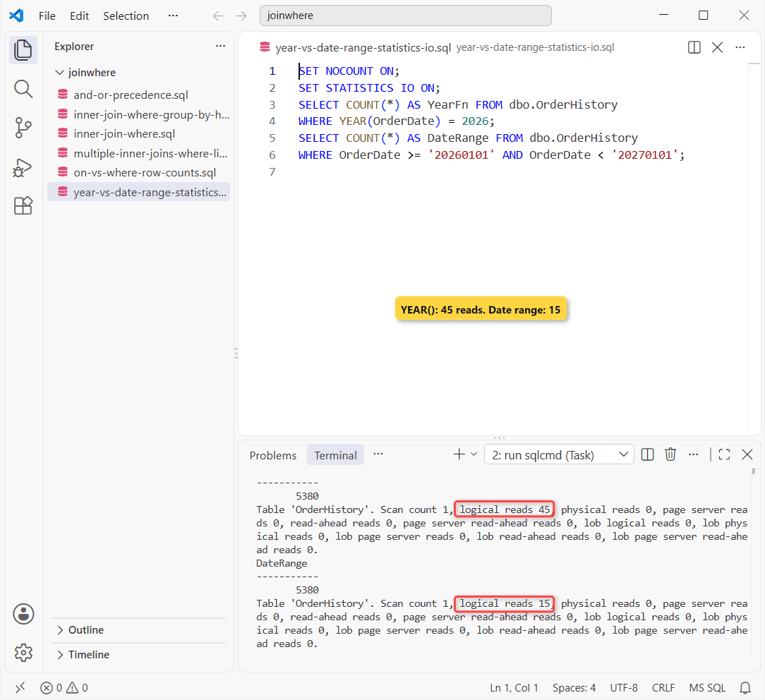
Task: Open the notifications bell
Action: point(745,688)
